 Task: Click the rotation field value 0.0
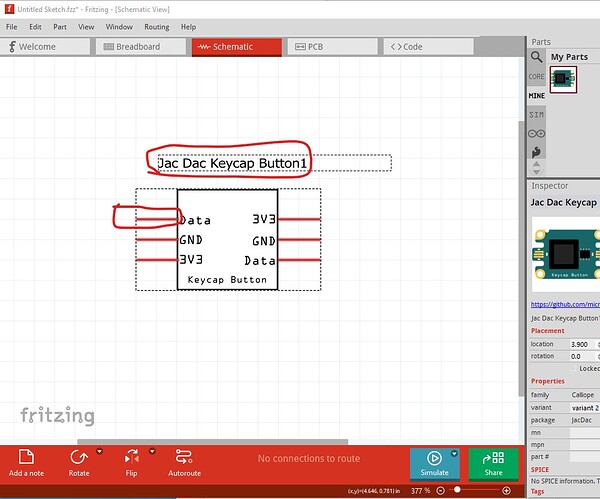582,356
